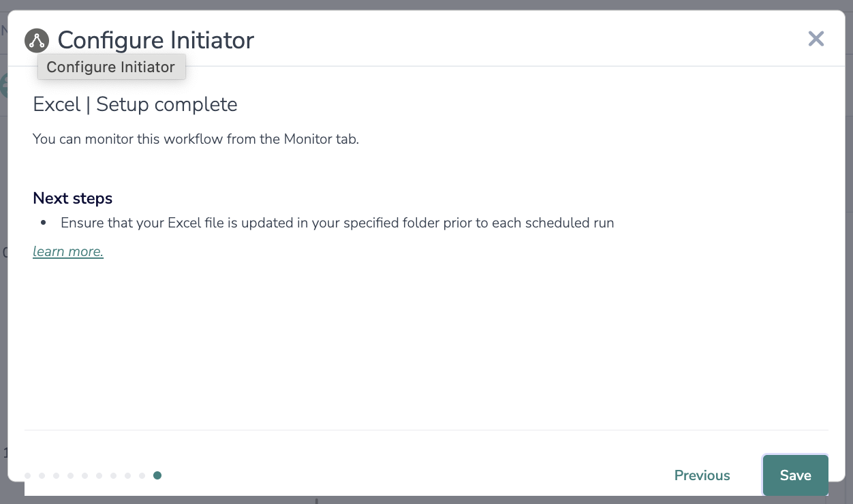853x504 pixels.
Task: Go to the fourth step dot
Action: 70,475
